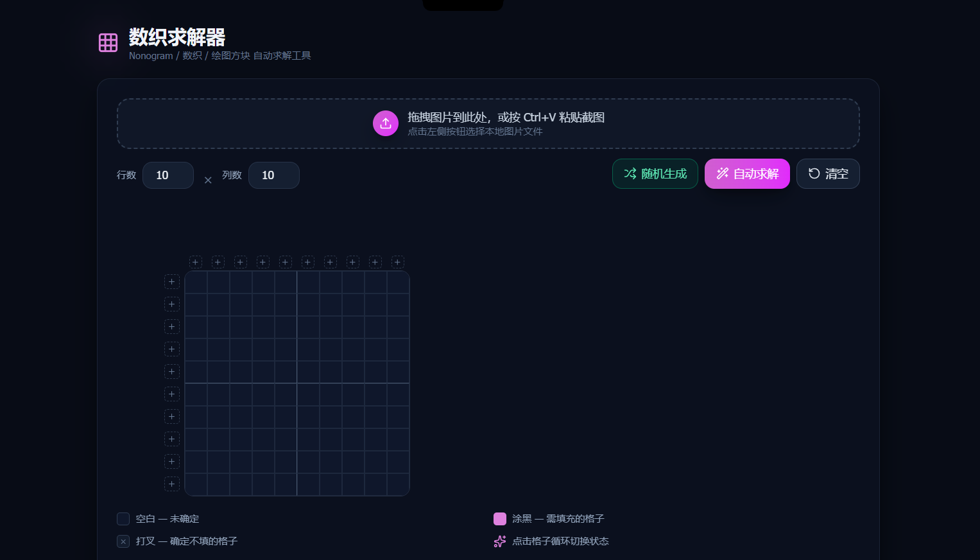Click the legend text 涂黑 — 需填充的格子
This screenshot has width=980, height=560.
(x=558, y=519)
